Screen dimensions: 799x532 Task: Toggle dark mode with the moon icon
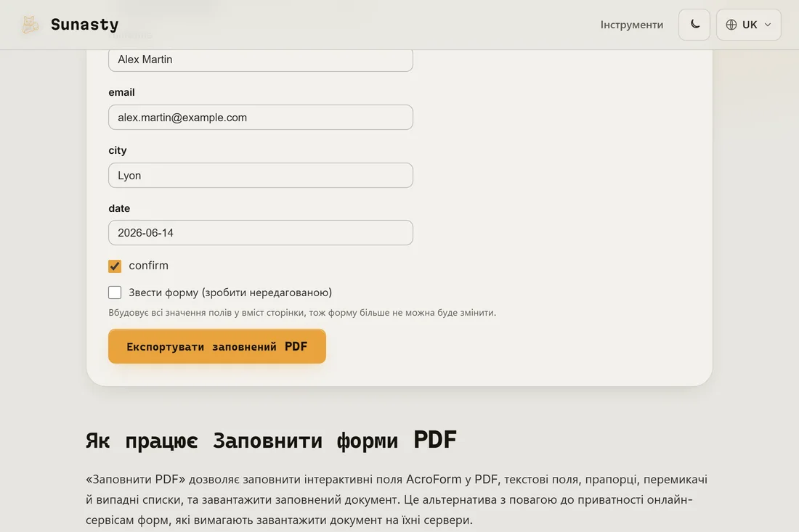tap(694, 25)
